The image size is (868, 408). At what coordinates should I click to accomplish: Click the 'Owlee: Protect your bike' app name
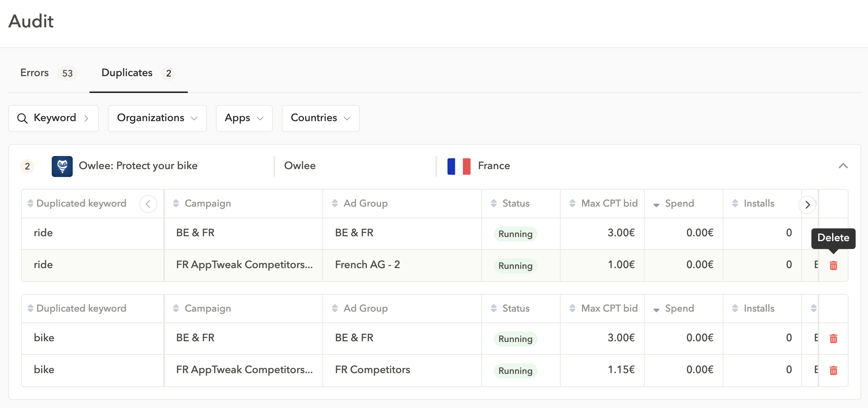(x=138, y=166)
